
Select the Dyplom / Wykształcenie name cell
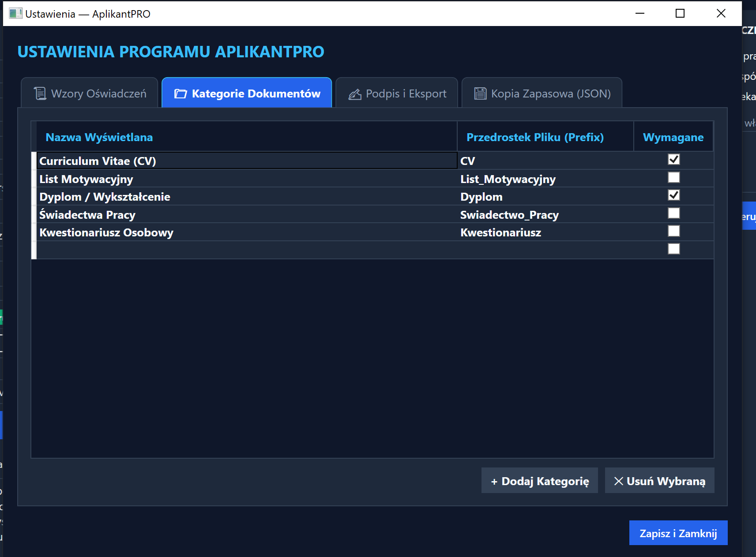(247, 196)
